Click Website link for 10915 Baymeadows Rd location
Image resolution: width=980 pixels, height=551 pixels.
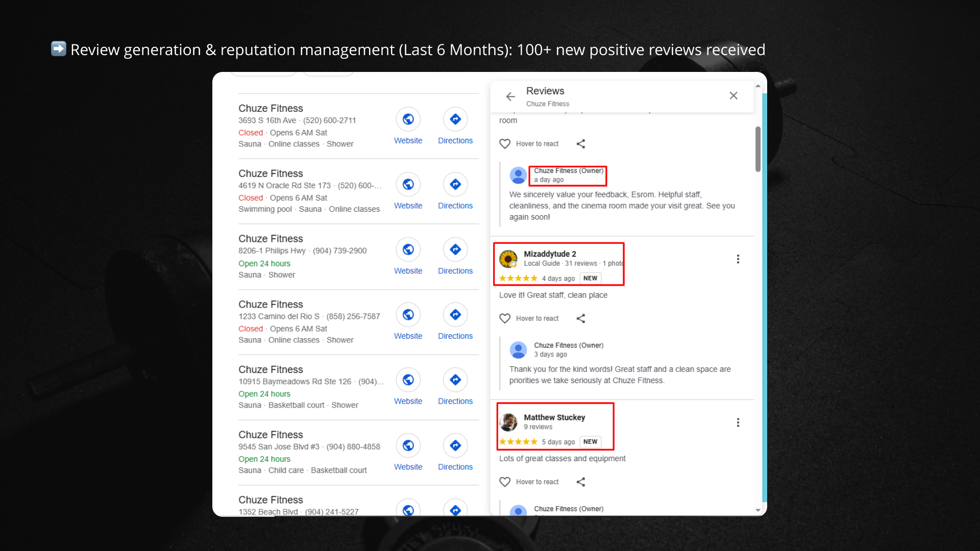[408, 402]
